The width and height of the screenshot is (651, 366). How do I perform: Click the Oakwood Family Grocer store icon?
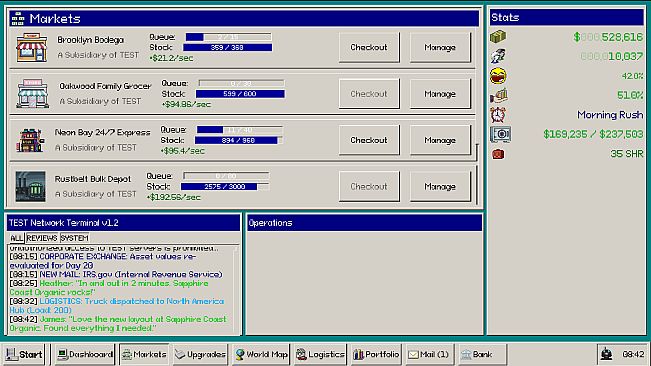pyautogui.click(x=32, y=94)
